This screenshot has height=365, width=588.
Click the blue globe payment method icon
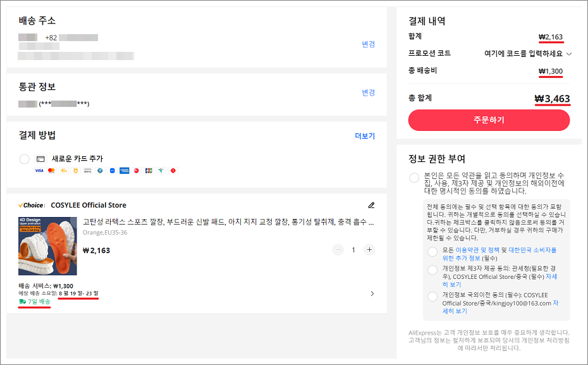99,171
